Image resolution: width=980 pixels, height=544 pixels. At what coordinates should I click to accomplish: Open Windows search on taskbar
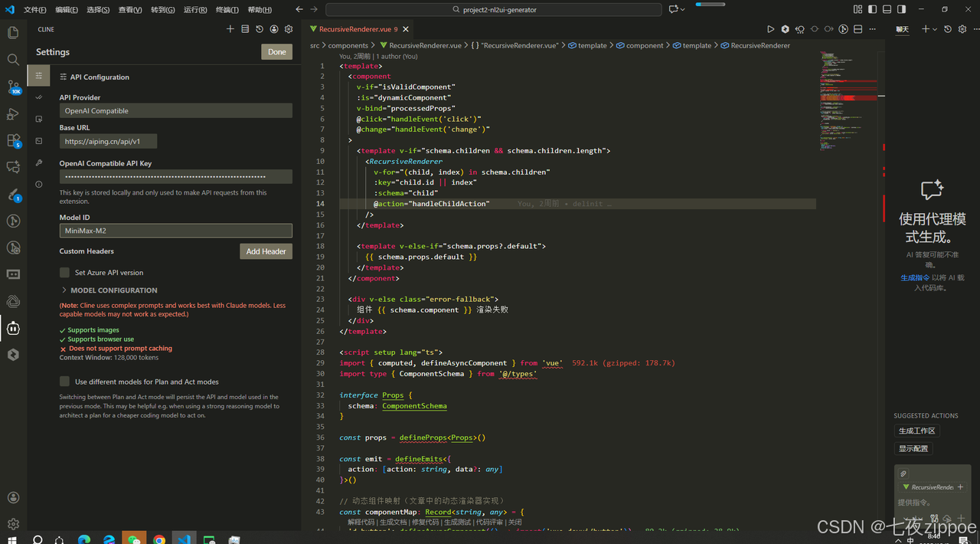pos(37,539)
